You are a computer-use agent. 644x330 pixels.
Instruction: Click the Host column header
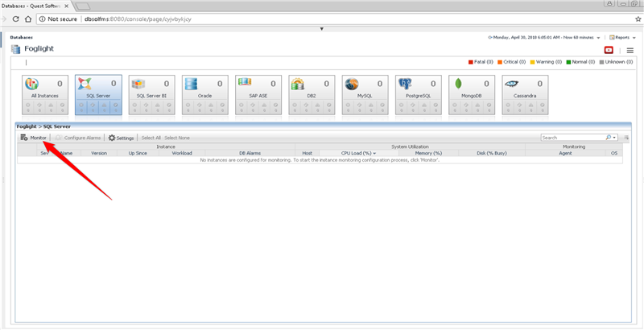[x=308, y=153]
